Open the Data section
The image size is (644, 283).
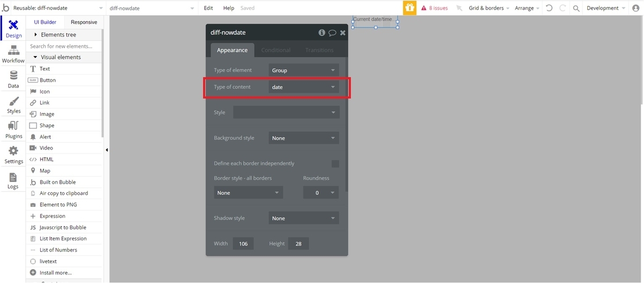(13, 79)
